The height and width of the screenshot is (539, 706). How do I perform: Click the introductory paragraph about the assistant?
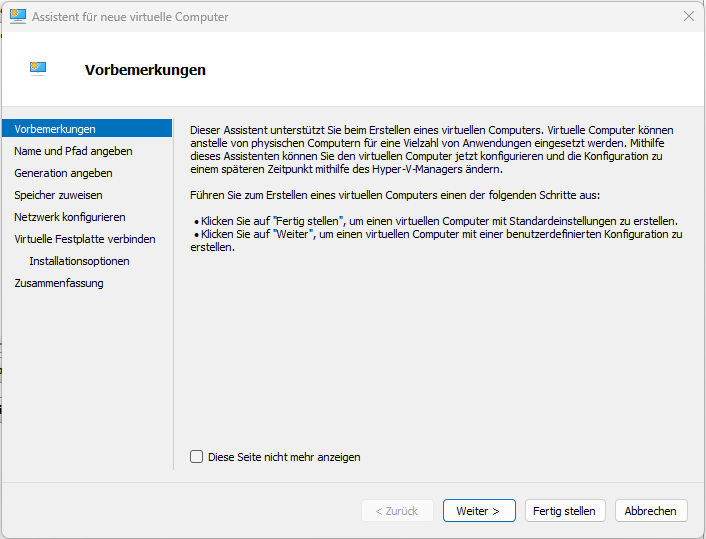coord(430,150)
